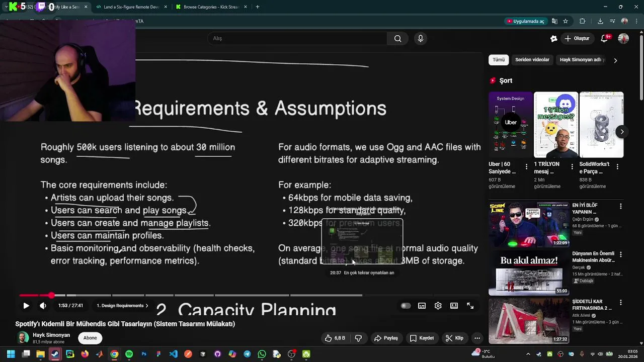
Task: Start voice search microphone
Action: tap(421, 38)
